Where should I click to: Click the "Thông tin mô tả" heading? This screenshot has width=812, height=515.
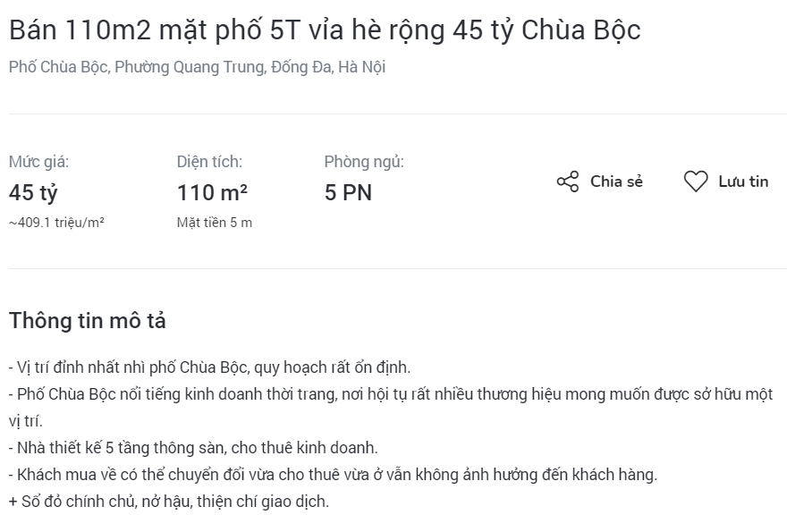87,321
